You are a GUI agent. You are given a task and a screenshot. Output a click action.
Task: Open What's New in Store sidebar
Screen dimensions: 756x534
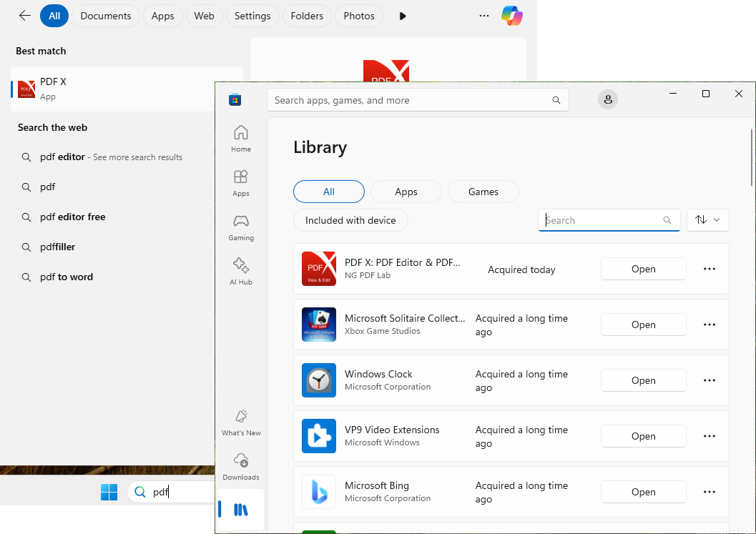[240, 422]
